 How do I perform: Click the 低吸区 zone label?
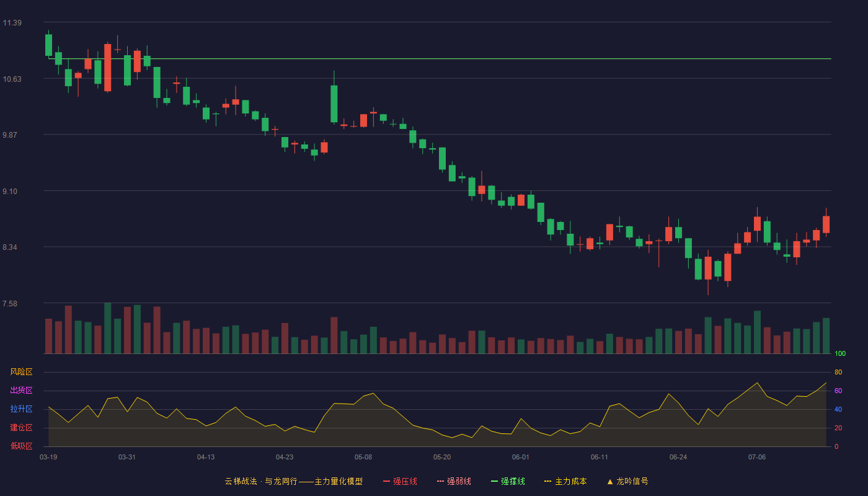pos(21,446)
